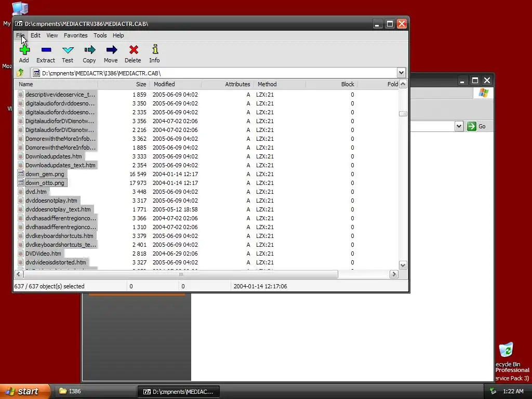Screen dimensions: 532x399
Task: Click the Start button
Action: tap(24, 391)
